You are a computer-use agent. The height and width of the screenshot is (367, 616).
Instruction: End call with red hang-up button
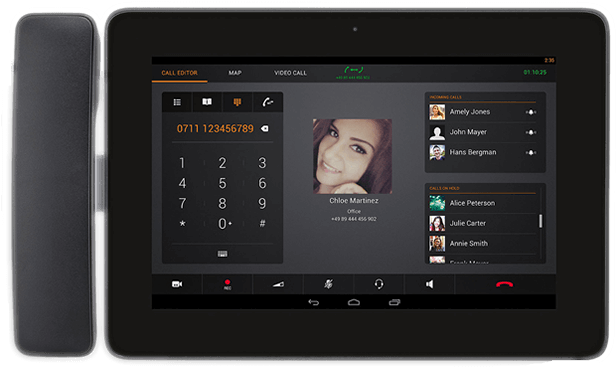point(505,284)
